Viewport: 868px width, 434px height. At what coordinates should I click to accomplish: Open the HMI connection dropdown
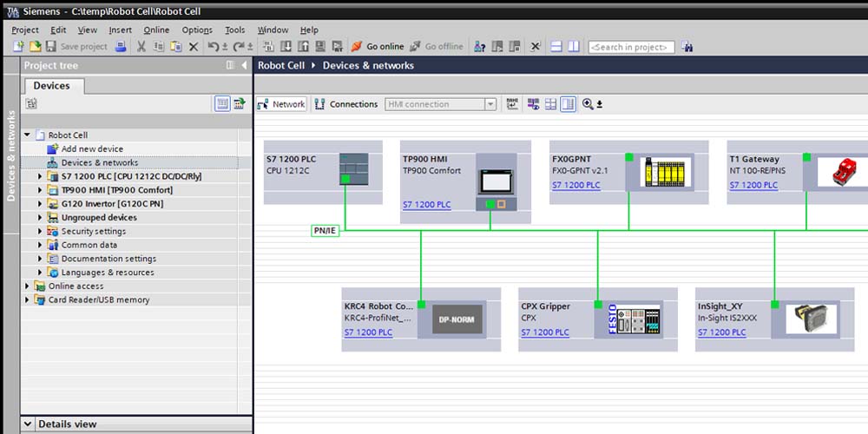click(490, 104)
